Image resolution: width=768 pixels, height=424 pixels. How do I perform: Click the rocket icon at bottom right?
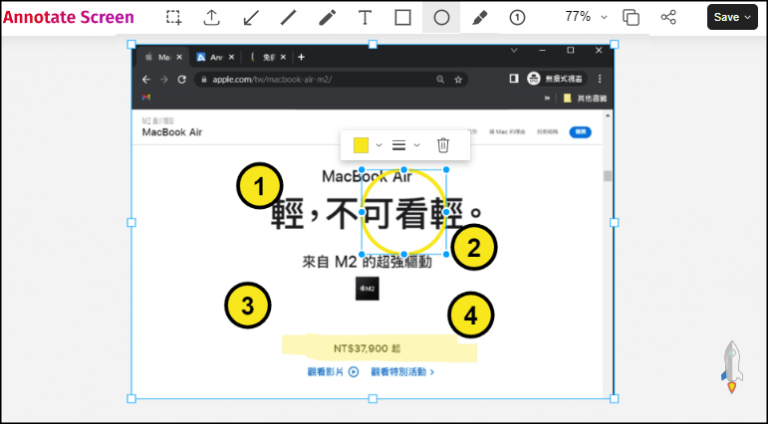[732, 367]
